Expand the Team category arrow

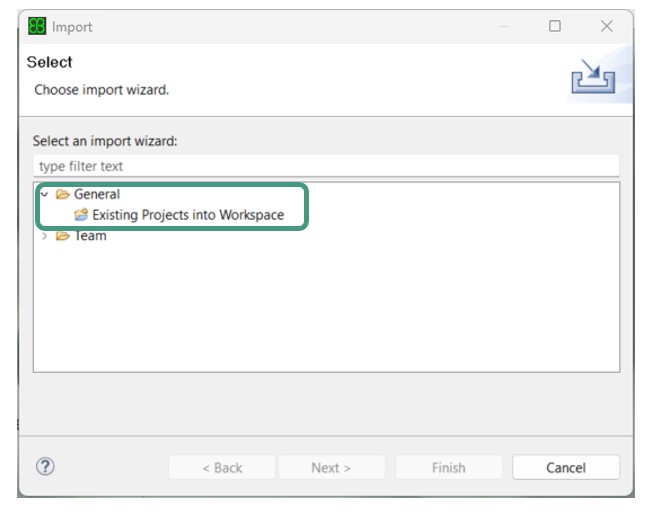point(44,237)
